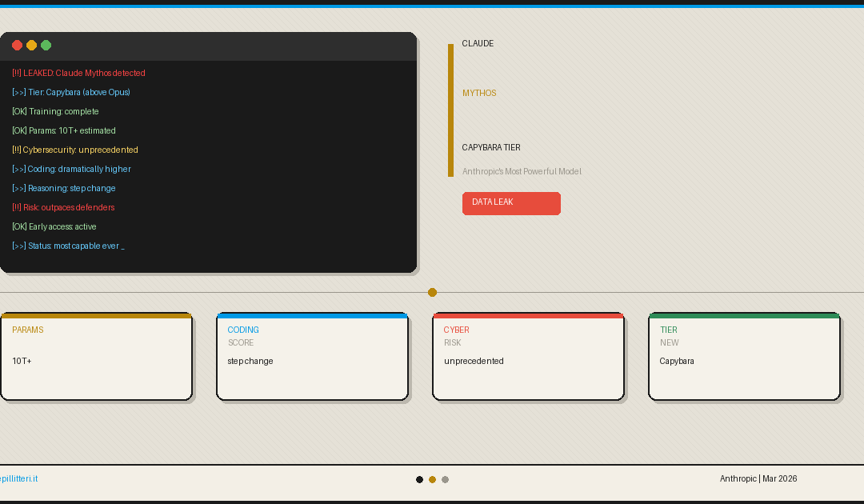The height and width of the screenshot is (504, 864).
Task: Click 'Early access: active' terminal line
Action: [x=54, y=227]
